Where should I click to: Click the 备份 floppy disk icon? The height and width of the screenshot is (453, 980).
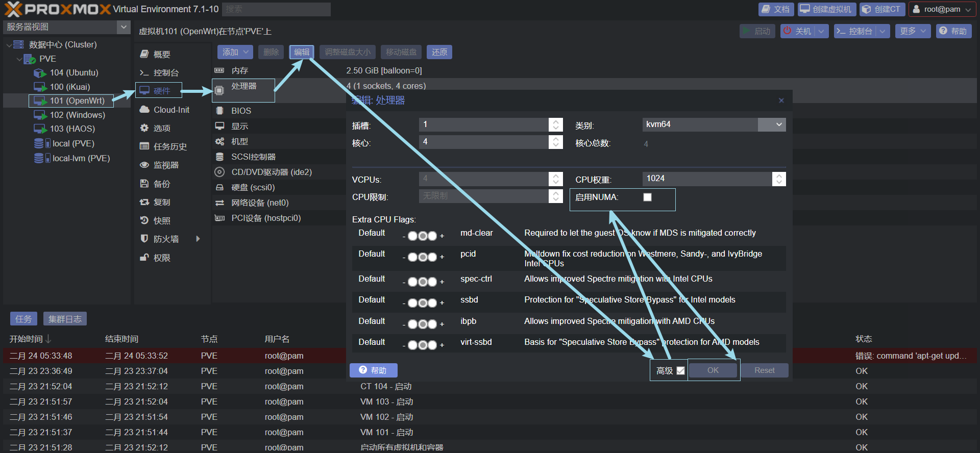[x=144, y=184]
